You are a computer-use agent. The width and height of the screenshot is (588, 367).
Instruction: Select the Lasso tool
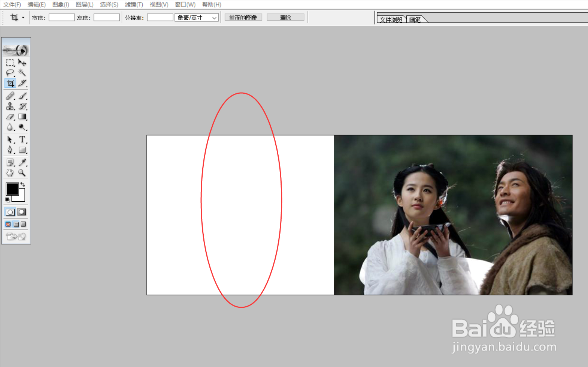10,73
